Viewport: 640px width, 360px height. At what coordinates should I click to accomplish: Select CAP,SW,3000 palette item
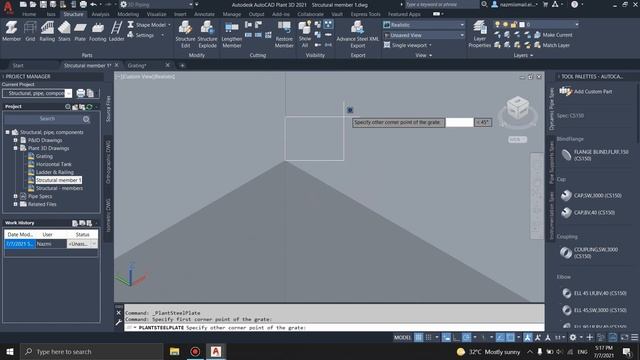(x=591, y=196)
